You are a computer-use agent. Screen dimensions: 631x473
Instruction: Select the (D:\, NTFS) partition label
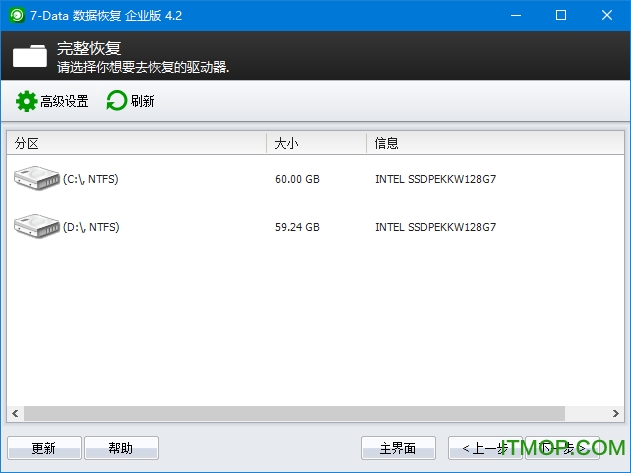tap(91, 227)
